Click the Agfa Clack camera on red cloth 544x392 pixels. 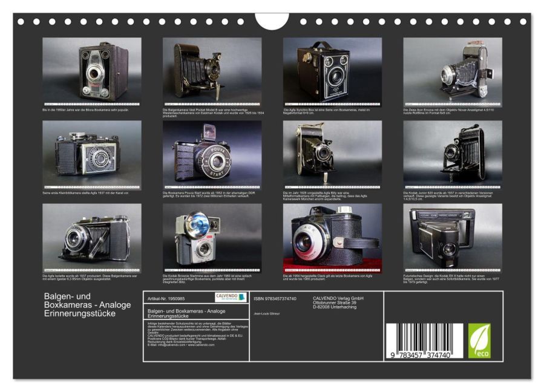tap(332, 238)
